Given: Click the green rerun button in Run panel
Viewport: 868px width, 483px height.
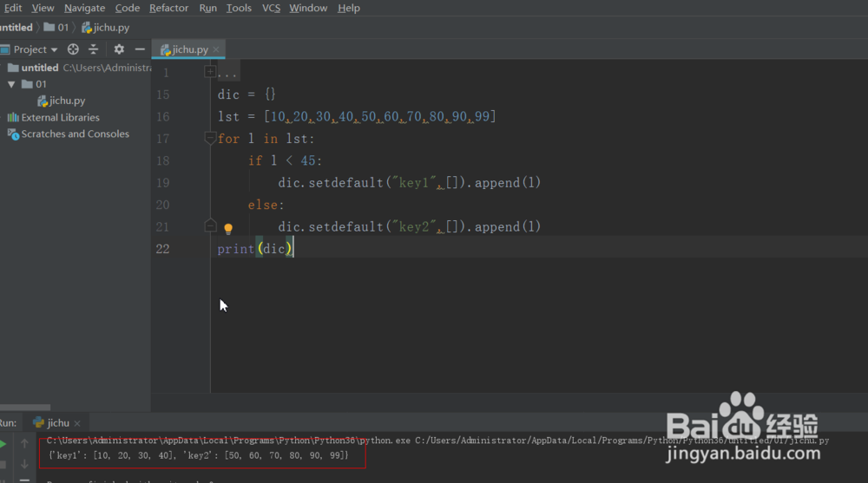Looking at the screenshot, I should pyautogui.click(x=3, y=444).
